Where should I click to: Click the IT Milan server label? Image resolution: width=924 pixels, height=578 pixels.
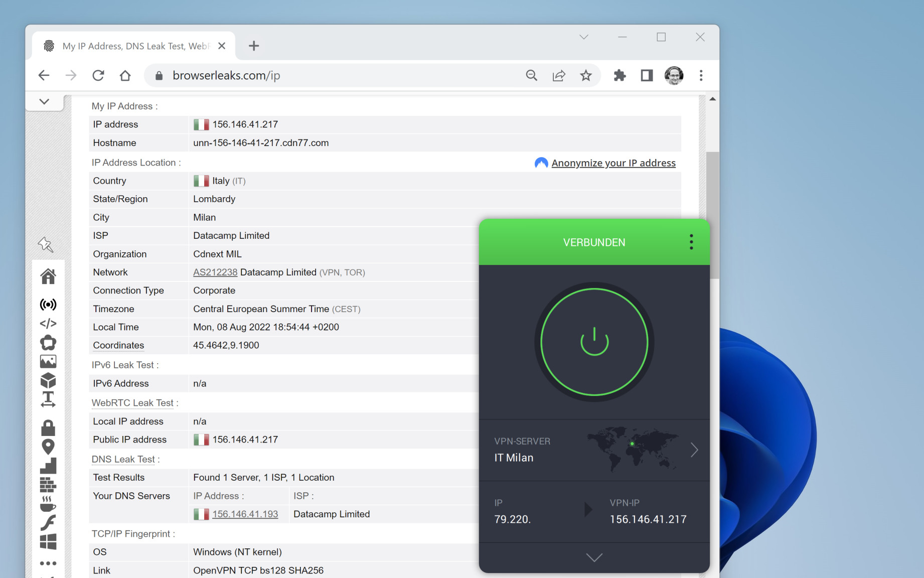coord(514,458)
